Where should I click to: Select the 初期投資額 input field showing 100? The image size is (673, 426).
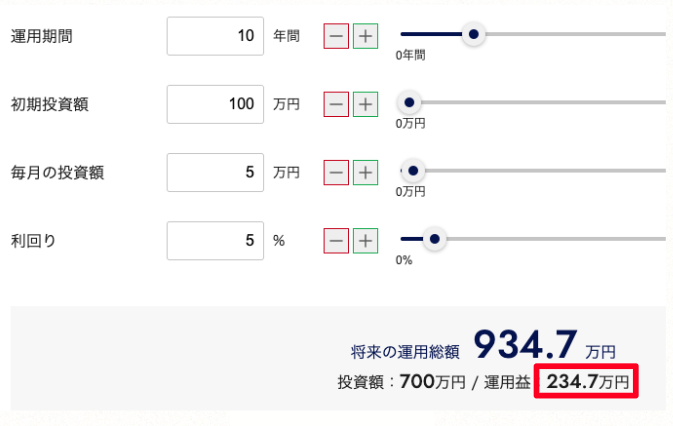point(215,104)
